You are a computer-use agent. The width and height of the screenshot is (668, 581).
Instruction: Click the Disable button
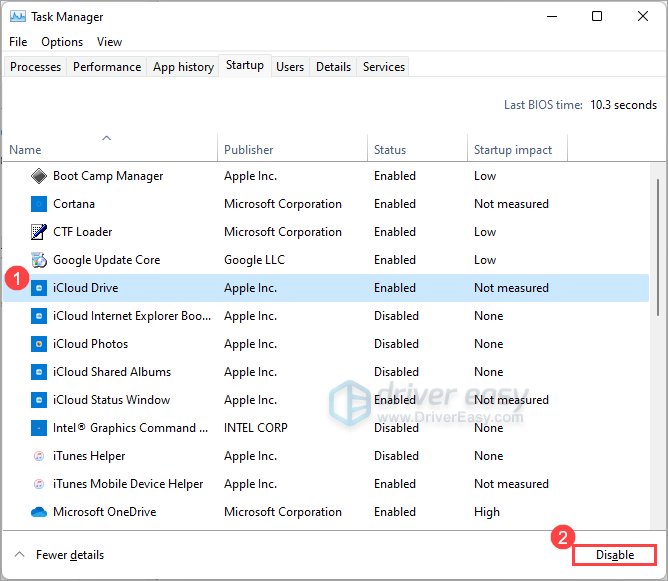[x=614, y=555]
